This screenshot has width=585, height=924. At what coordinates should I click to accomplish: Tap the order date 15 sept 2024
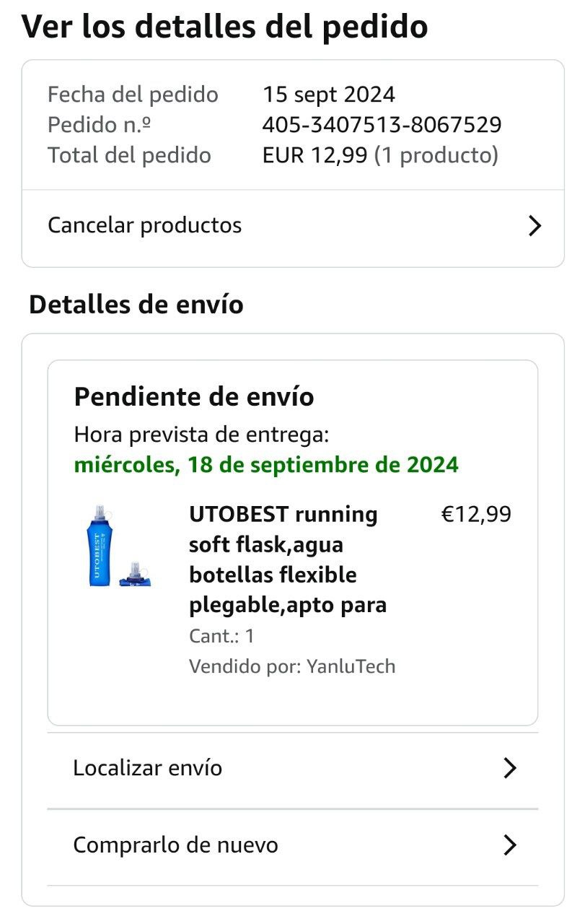[x=328, y=95]
